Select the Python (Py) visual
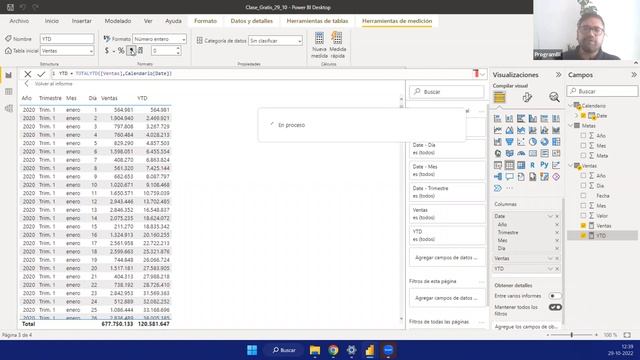The width and height of the screenshot is (640, 360). pos(544,165)
